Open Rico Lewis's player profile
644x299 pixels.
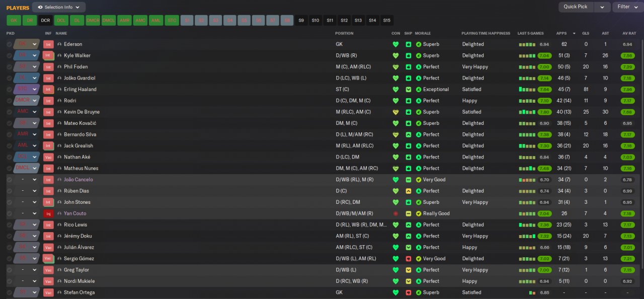pyautogui.click(x=75, y=225)
